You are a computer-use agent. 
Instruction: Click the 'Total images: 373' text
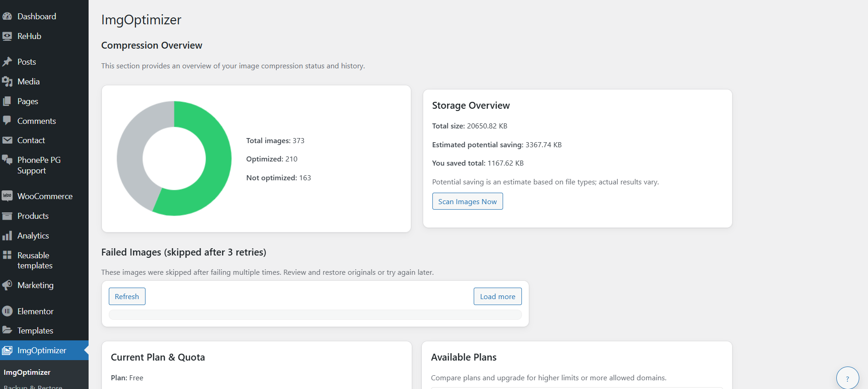275,141
